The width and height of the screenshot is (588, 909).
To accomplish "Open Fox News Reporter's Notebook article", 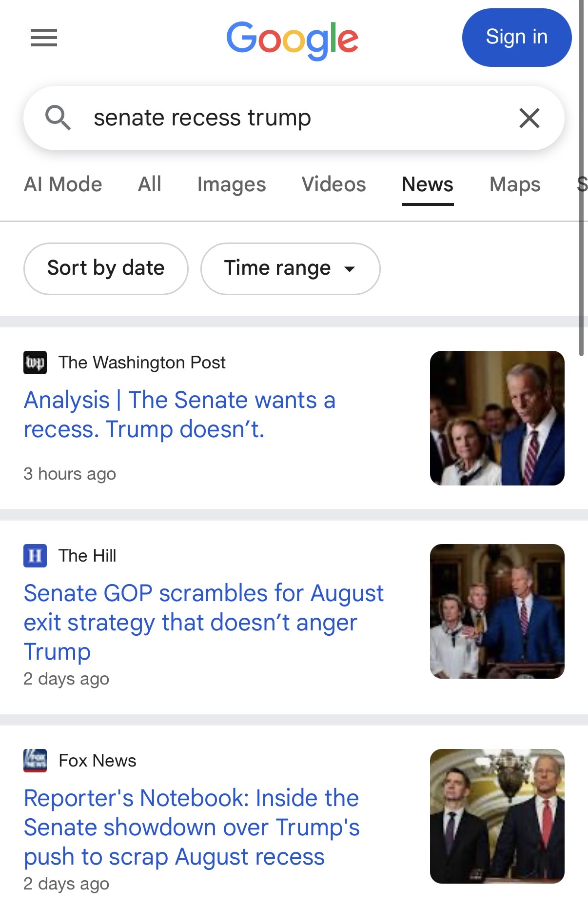I will [192, 828].
